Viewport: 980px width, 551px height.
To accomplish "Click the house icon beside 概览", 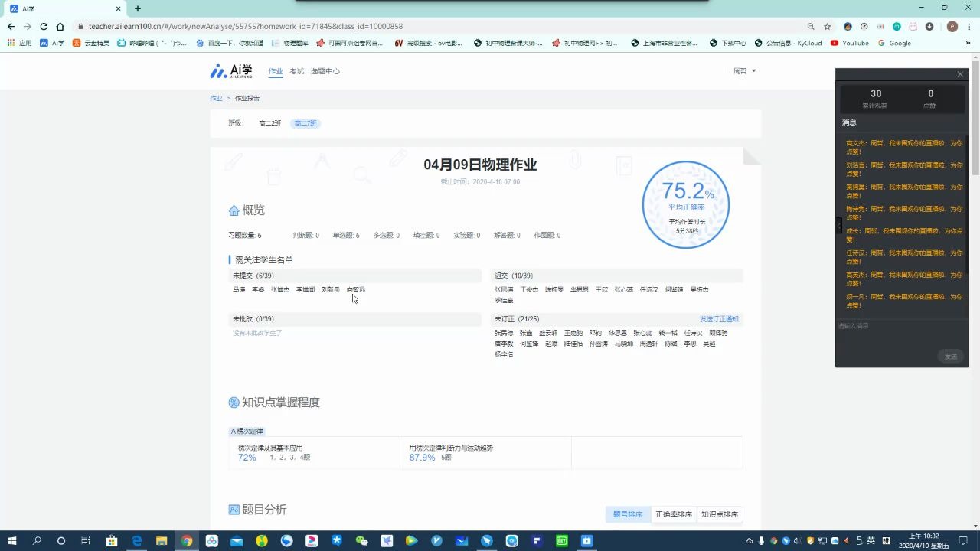I will point(234,210).
